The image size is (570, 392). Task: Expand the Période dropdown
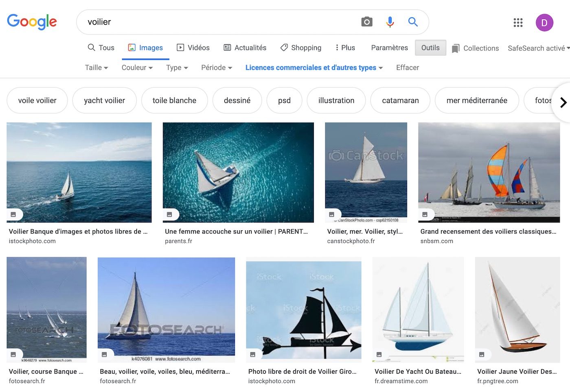(x=216, y=68)
